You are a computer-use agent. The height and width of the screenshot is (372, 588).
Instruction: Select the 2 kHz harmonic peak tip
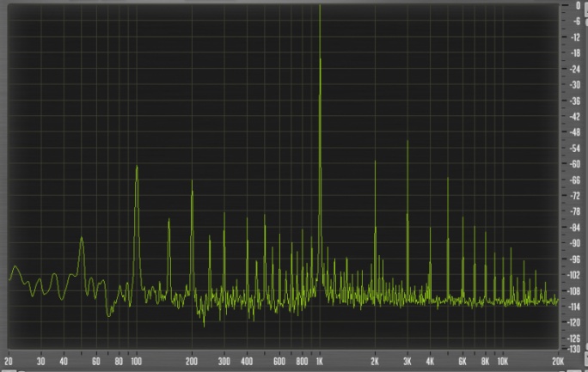pyautogui.click(x=375, y=162)
